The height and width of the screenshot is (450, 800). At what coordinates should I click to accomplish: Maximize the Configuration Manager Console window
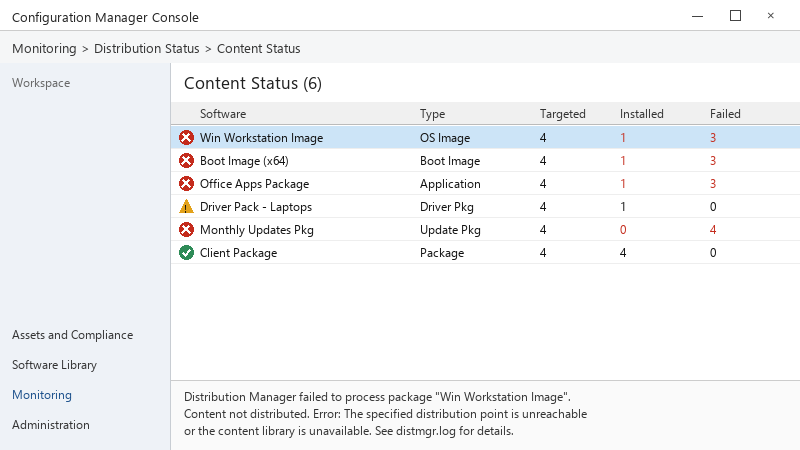(x=735, y=16)
